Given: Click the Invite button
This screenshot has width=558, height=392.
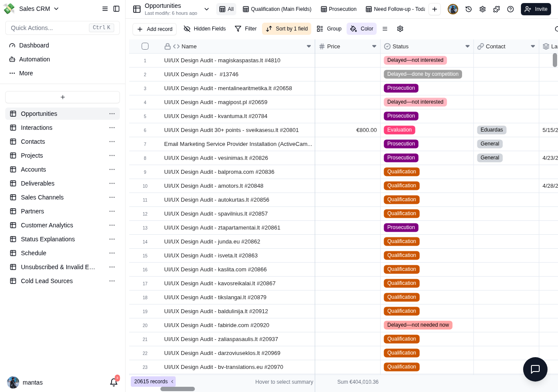Looking at the screenshot, I should (x=536, y=9).
